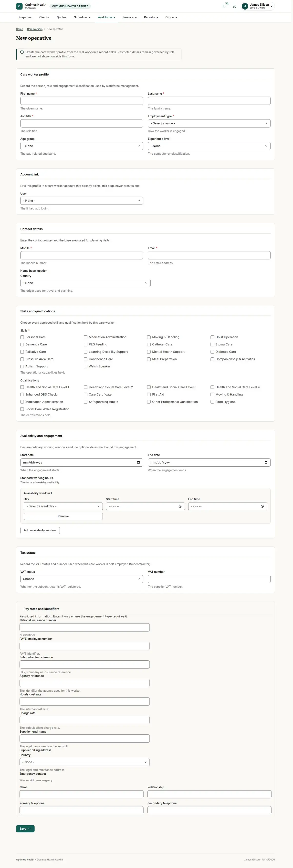Check Health and Social Care Level 3
The image size is (293, 868).
(x=149, y=387)
